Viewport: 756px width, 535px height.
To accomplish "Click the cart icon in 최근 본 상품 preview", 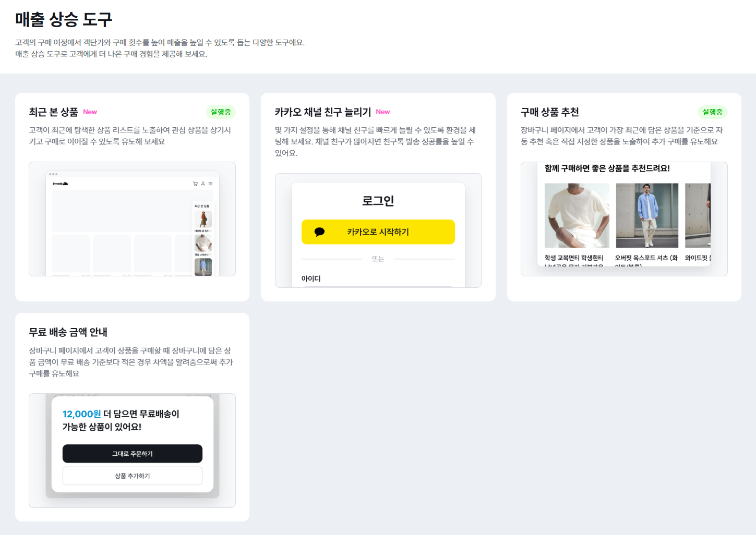I will (x=195, y=184).
